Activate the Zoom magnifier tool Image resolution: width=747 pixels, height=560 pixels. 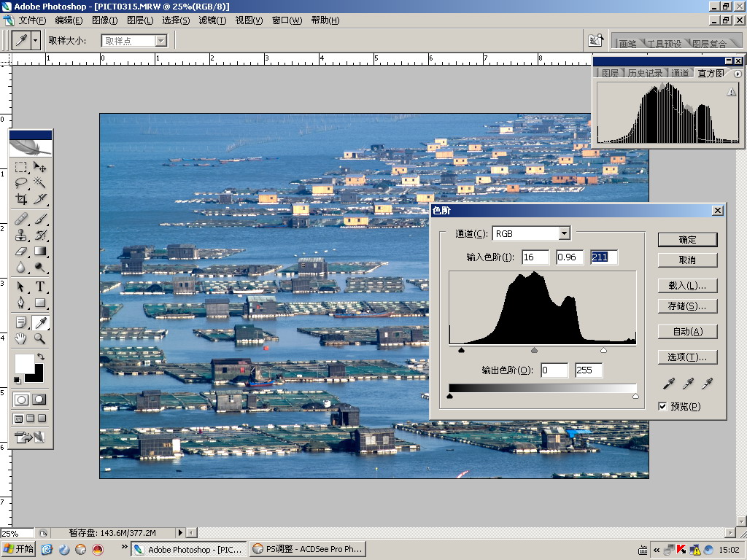coord(40,339)
